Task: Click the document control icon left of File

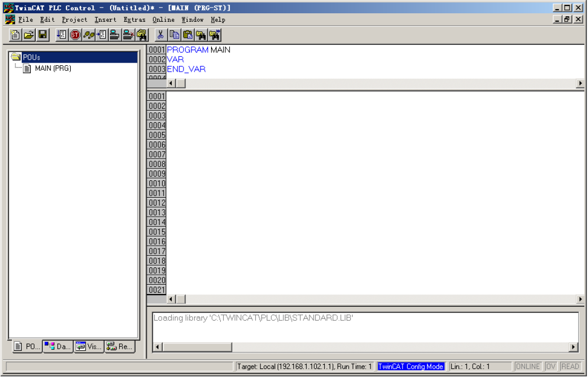Action: 11,20
